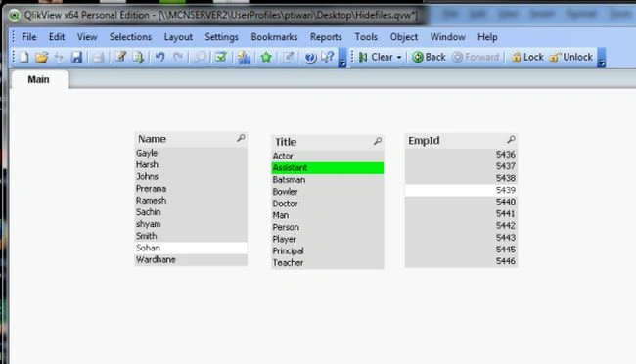Go Back one selection step
Screen dimensions: 636x364
[x=429, y=57]
